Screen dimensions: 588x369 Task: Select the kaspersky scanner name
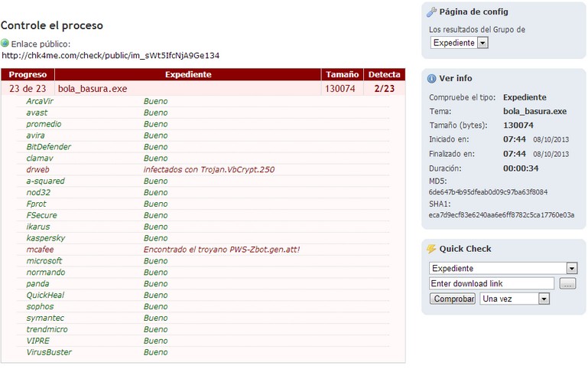click(45, 238)
